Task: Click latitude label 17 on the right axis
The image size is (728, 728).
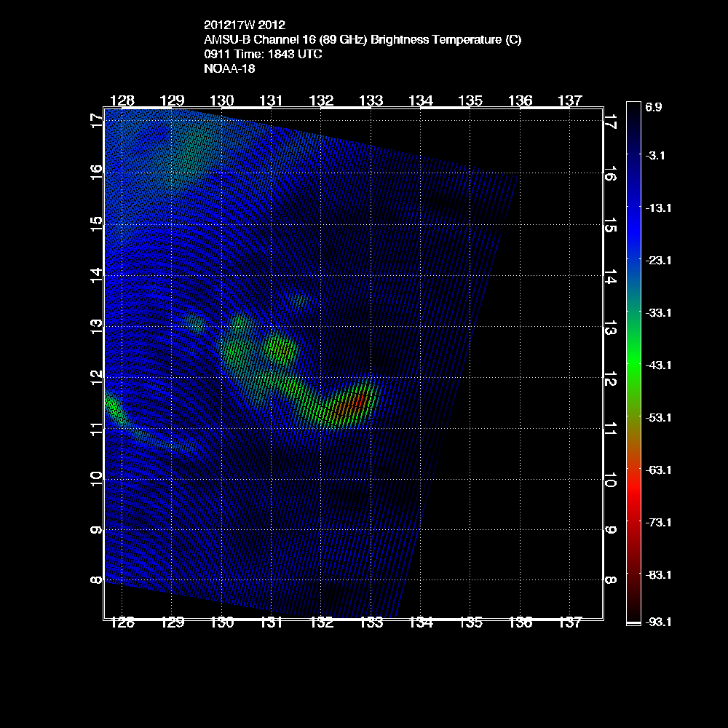Action: 611,121
